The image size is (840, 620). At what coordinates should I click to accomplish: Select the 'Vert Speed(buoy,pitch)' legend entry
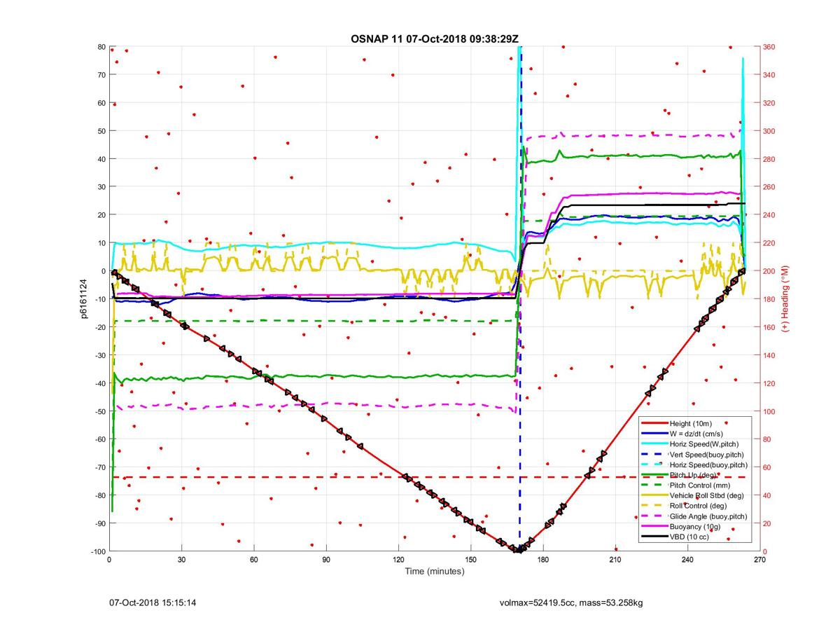tap(707, 455)
